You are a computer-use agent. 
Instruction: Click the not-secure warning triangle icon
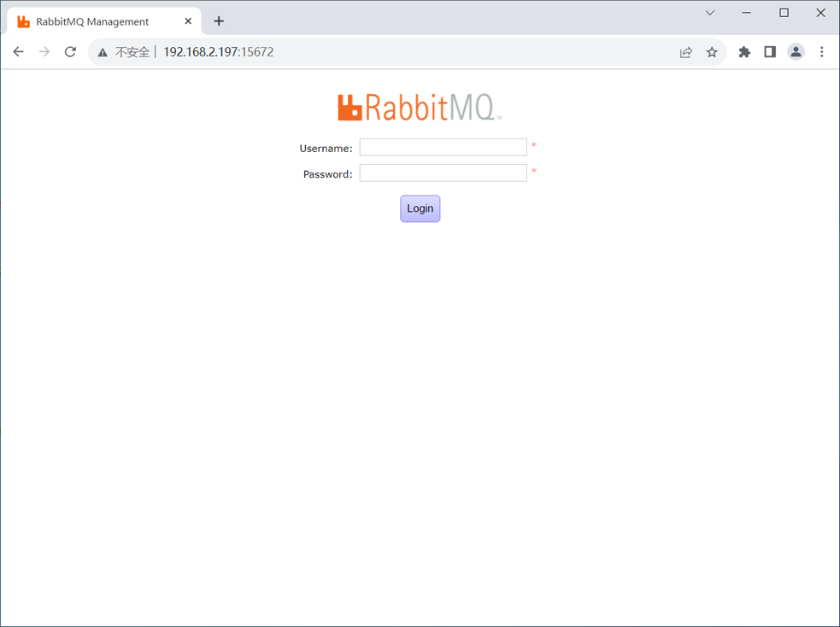coord(103,52)
